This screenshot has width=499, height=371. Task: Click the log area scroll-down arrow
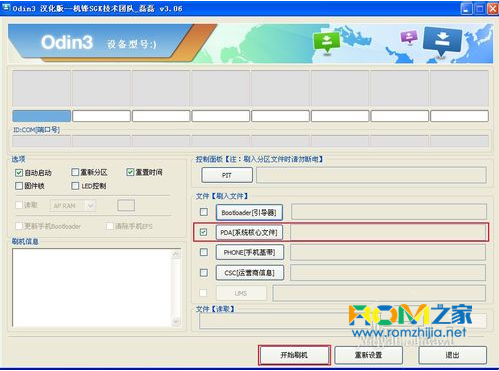(176, 322)
